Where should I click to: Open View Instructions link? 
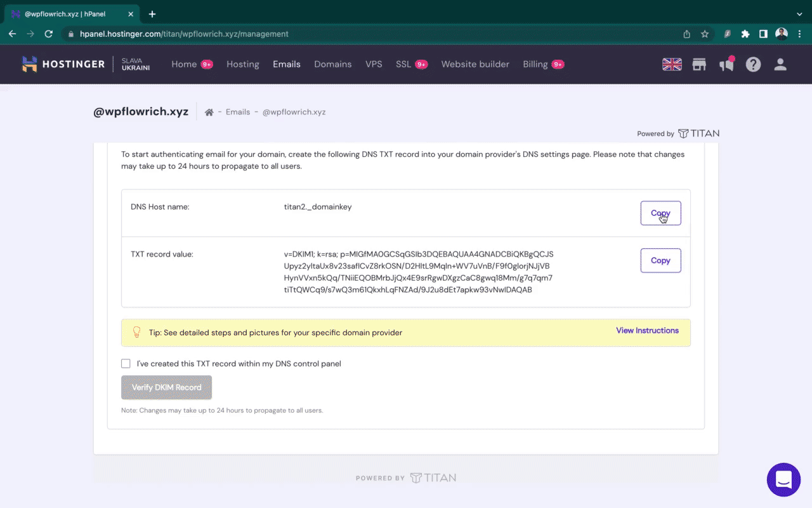coord(647,331)
